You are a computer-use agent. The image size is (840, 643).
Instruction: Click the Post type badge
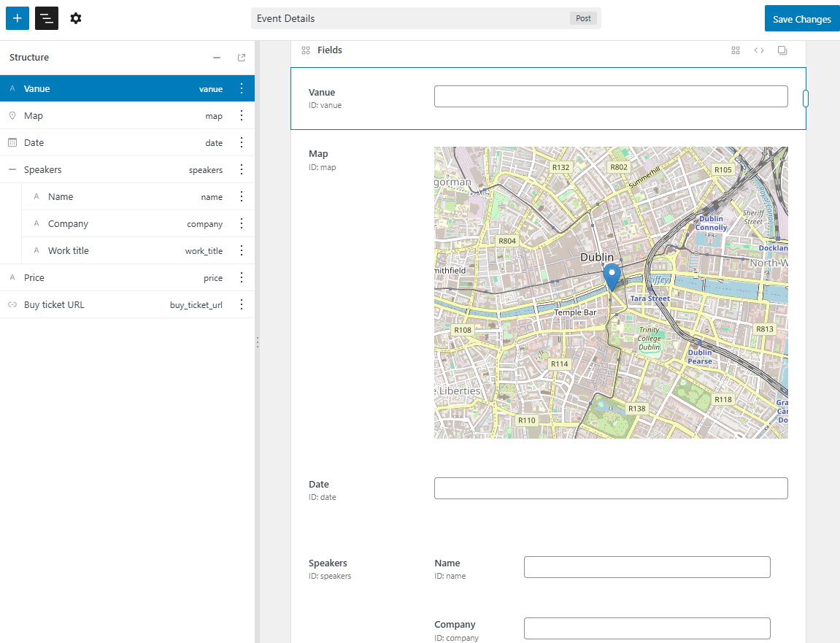(583, 18)
